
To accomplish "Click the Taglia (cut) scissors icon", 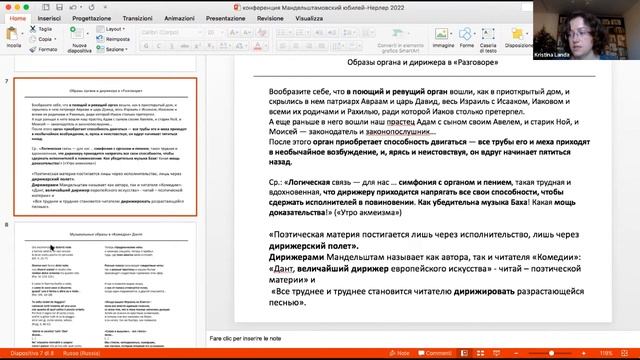I will [x=33, y=29].
